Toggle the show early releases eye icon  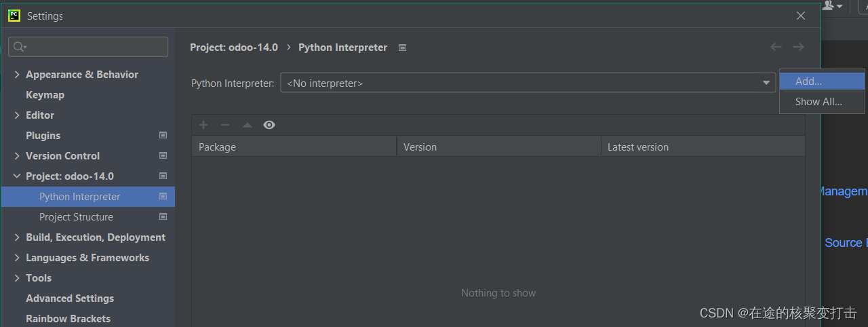(x=269, y=125)
